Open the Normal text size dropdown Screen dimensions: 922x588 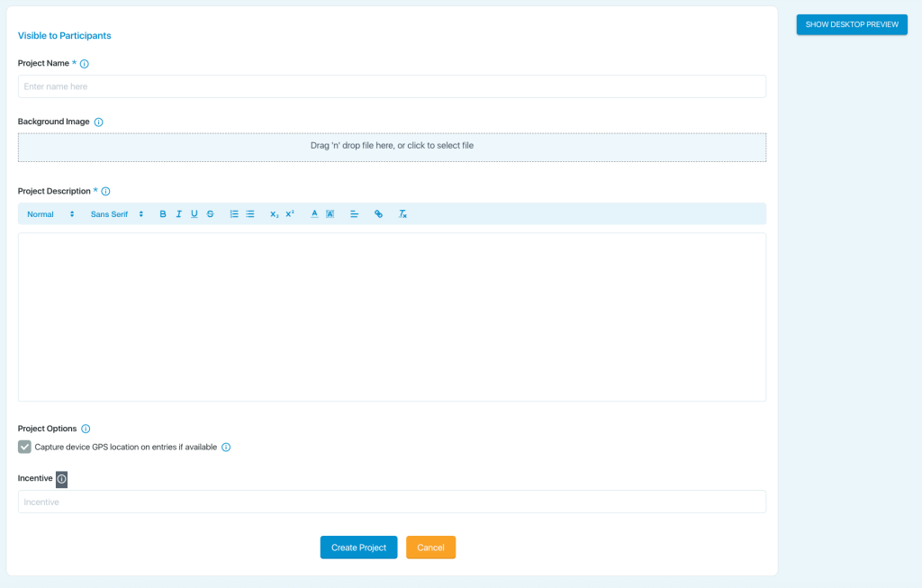[x=50, y=214]
